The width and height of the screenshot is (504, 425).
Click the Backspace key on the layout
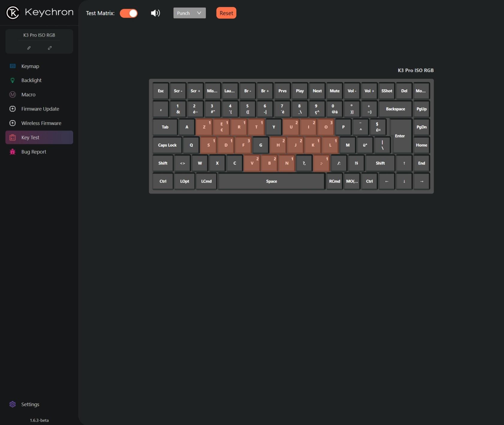click(x=395, y=109)
